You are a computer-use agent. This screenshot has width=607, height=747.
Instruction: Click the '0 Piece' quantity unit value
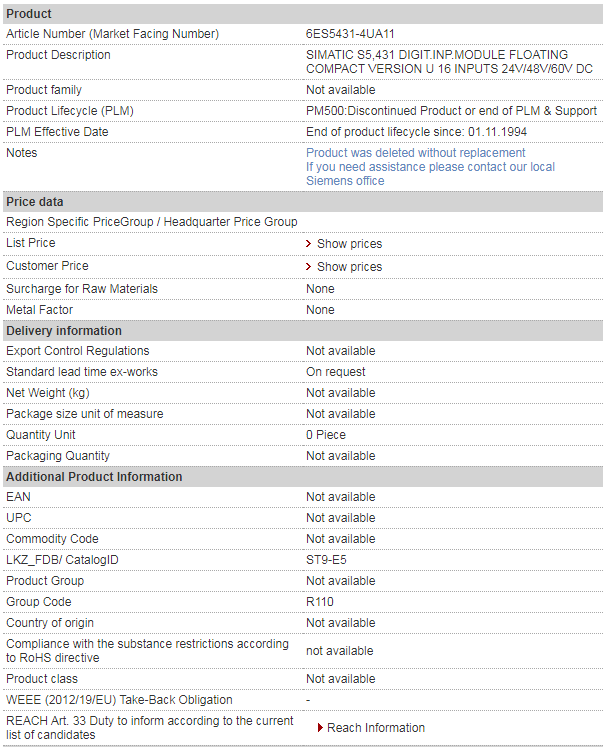326,435
